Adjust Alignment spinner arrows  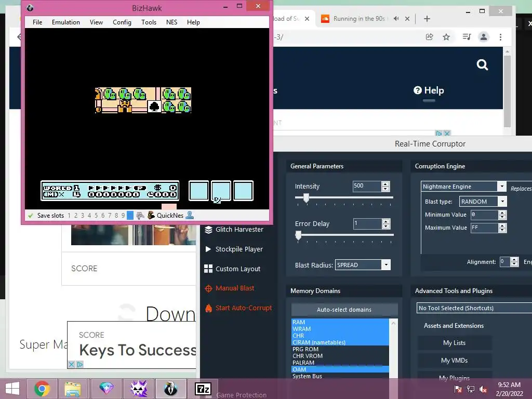pyautogui.click(x=514, y=262)
